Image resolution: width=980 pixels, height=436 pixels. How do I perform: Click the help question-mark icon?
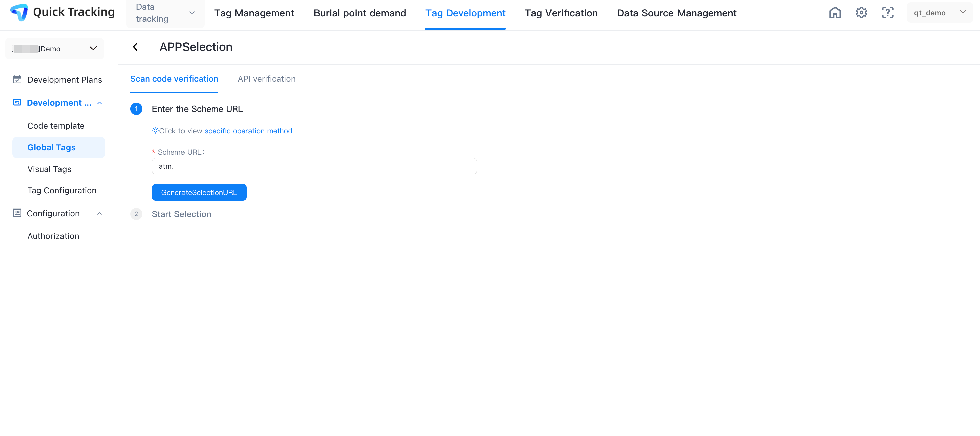(x=887, y=13)
